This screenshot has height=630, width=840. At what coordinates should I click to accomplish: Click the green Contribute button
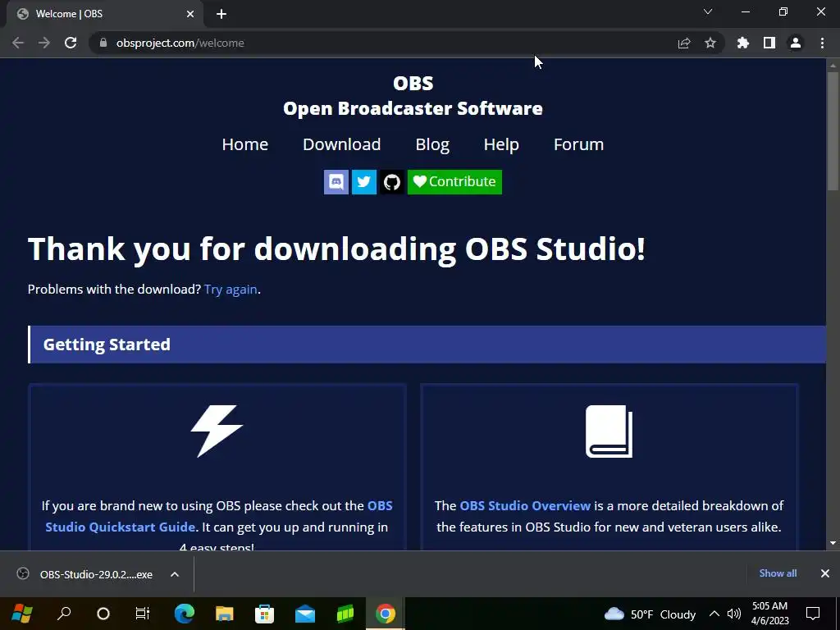(454, 182)
